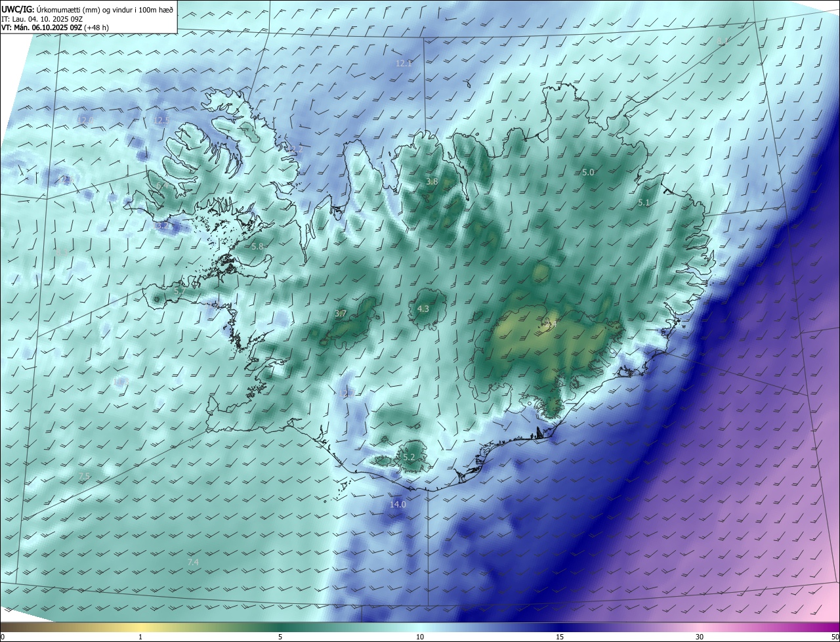Click the initial time line 'IT: Lau. 04. 10. 2025 09Z'
This screenshot has width=840, height=642.
[x=43, y=19]
